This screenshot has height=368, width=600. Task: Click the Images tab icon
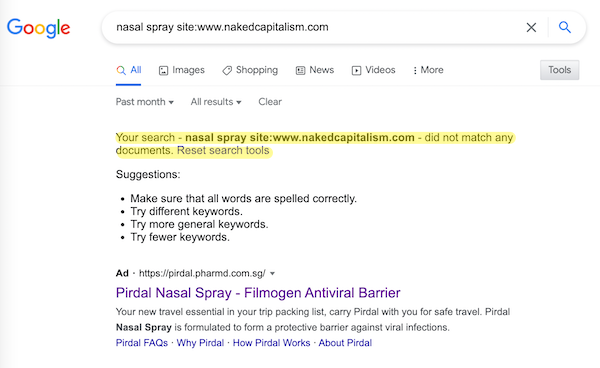[x=163, y=70]
